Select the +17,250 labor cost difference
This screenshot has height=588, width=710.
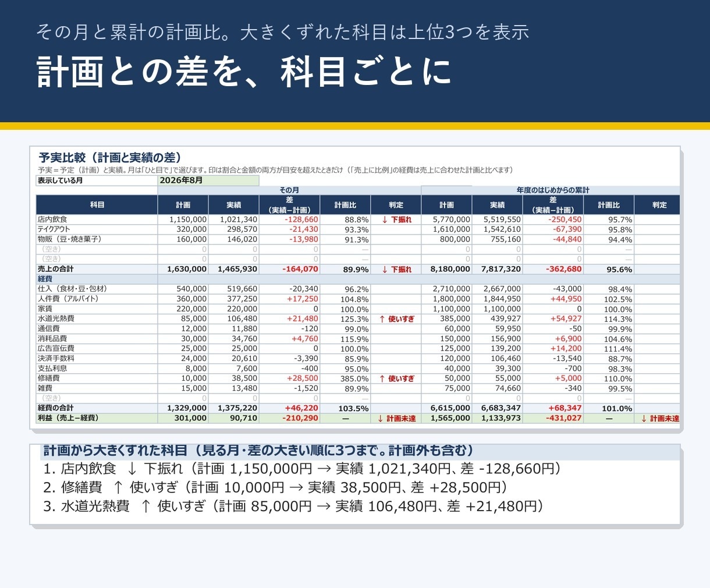pos(289,299)
